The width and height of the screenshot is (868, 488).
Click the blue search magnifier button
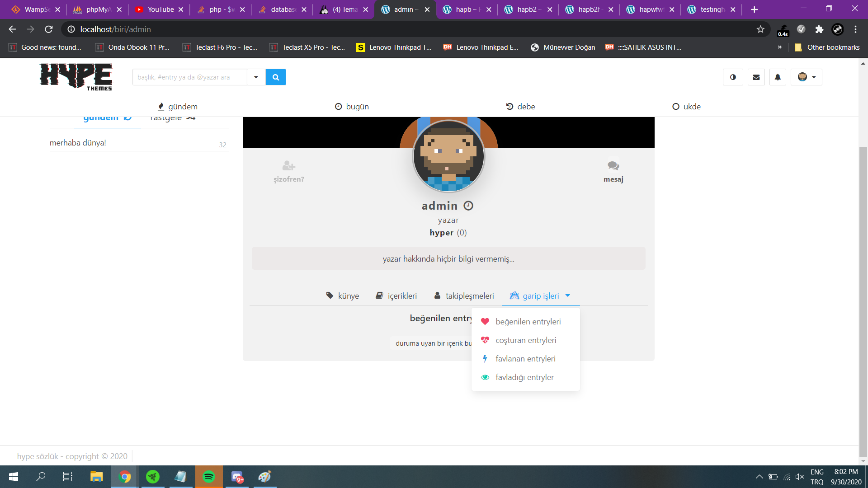coord(276,77)
